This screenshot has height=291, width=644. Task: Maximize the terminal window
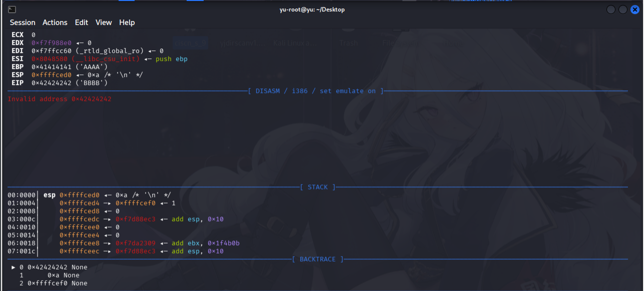622,9
